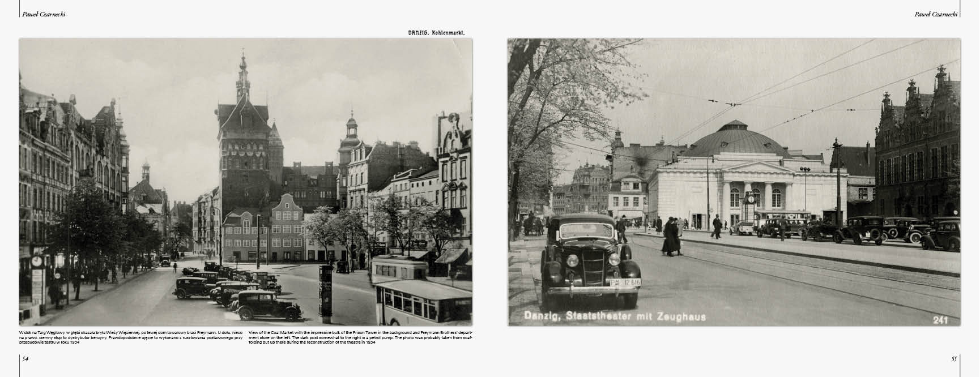The image size is (980, 377).
Task: Click the left Kohlenmarkt photograph
Action: [x=245, y=182]
